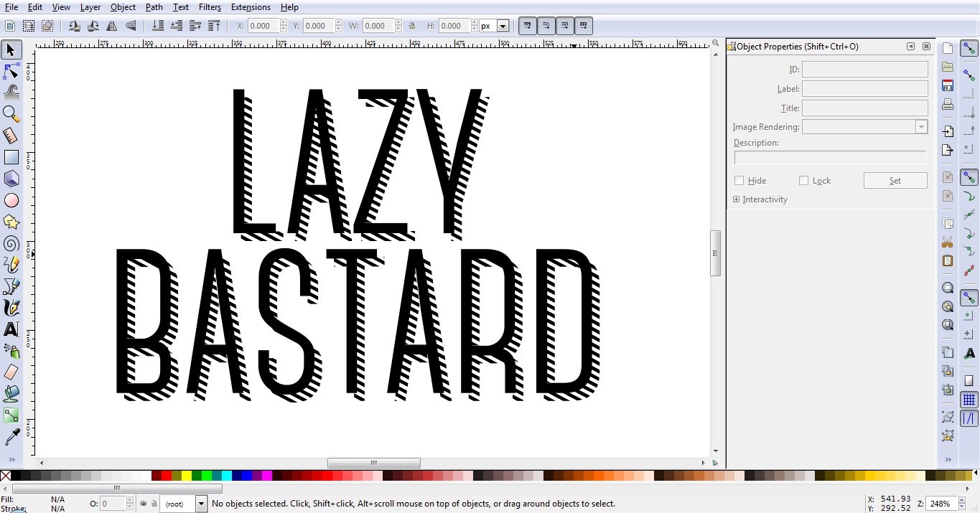The width and height of the screenshot is (980, 513).
Task: Activate the Calligraphy tool
Action: coord(11,308)
